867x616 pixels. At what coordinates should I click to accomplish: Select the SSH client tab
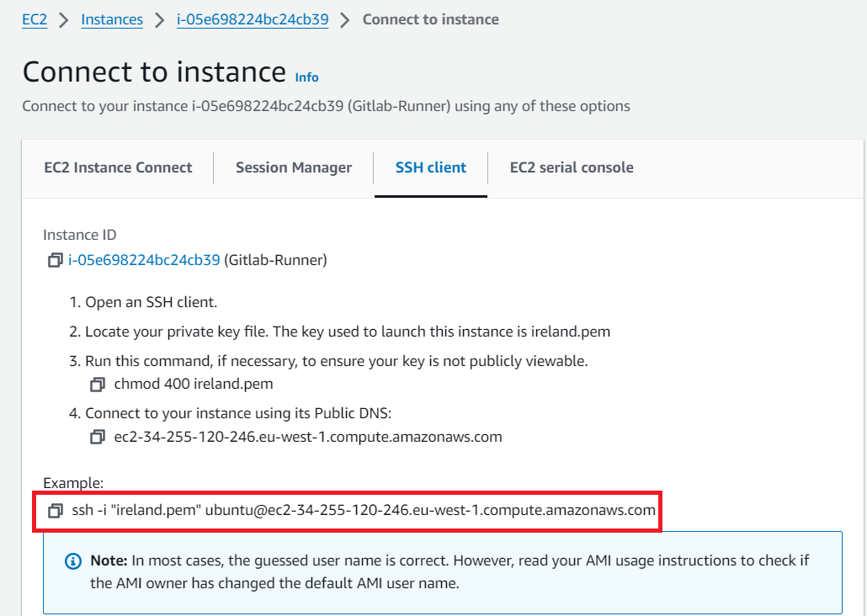coord(430,167)
